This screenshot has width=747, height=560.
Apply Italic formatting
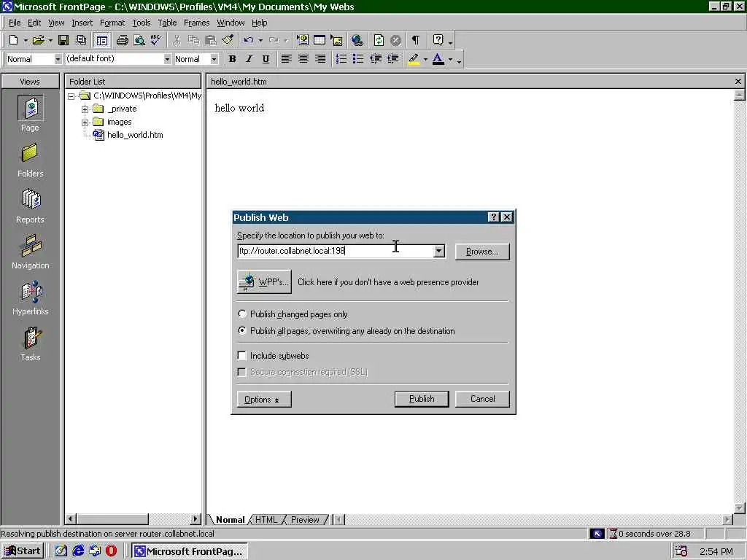click(x=249, y=59)
